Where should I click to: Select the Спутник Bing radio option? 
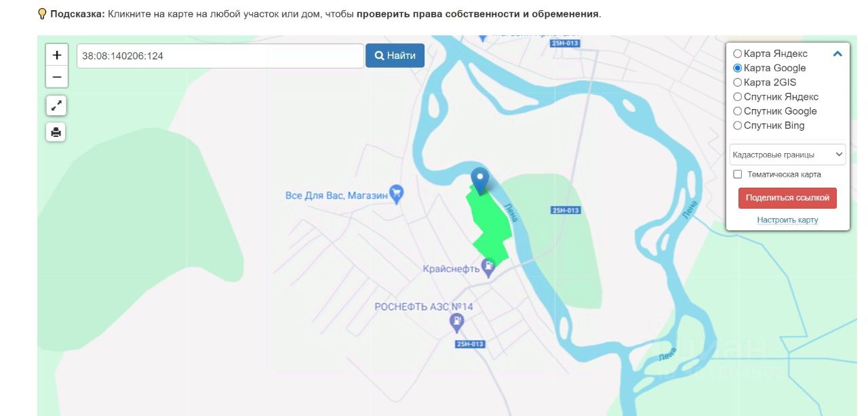[x=738, y=125]
